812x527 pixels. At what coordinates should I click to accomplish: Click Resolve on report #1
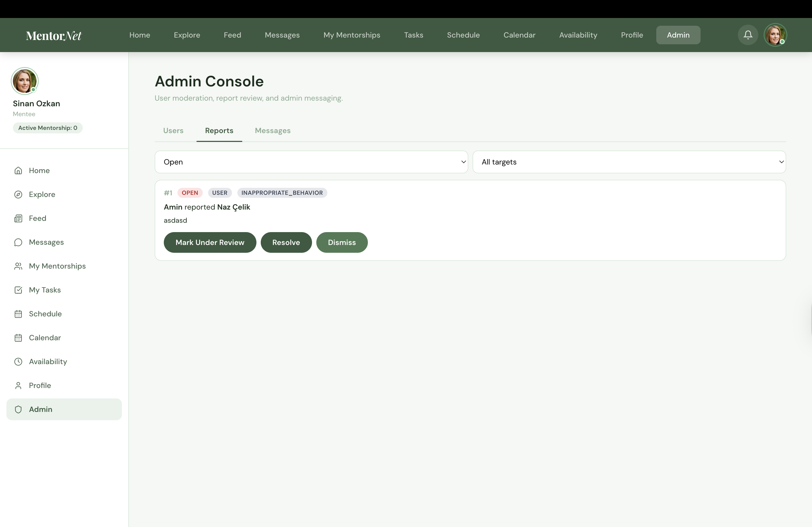pos(286,242)
